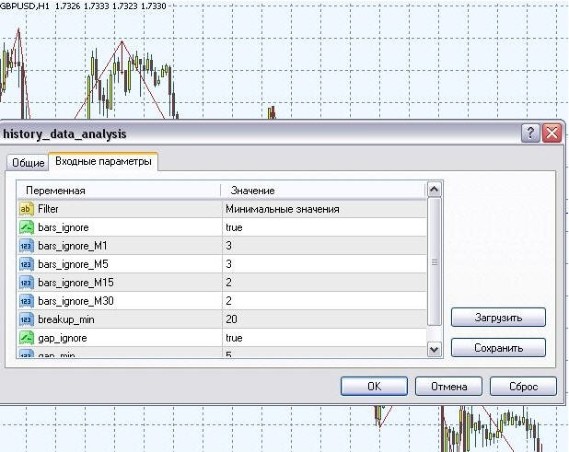
Task: Select the bars_ignore_M1 variable name
Action: (x=73, y=246)
